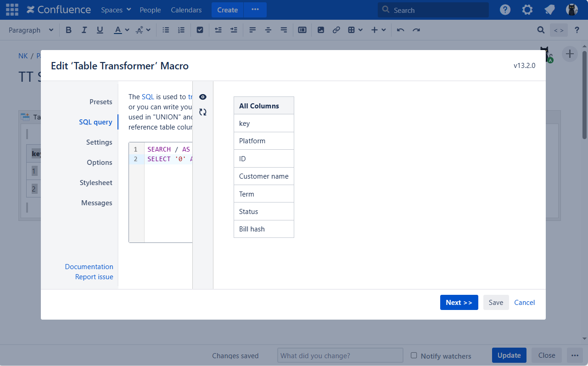Expand the Paragraph style dropdown

31,30
